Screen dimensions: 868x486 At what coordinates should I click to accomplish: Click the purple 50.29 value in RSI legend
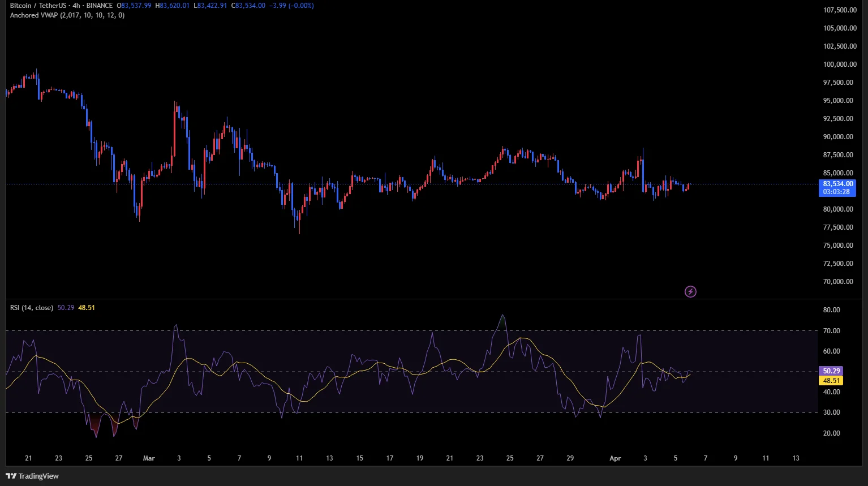(66, 308)
